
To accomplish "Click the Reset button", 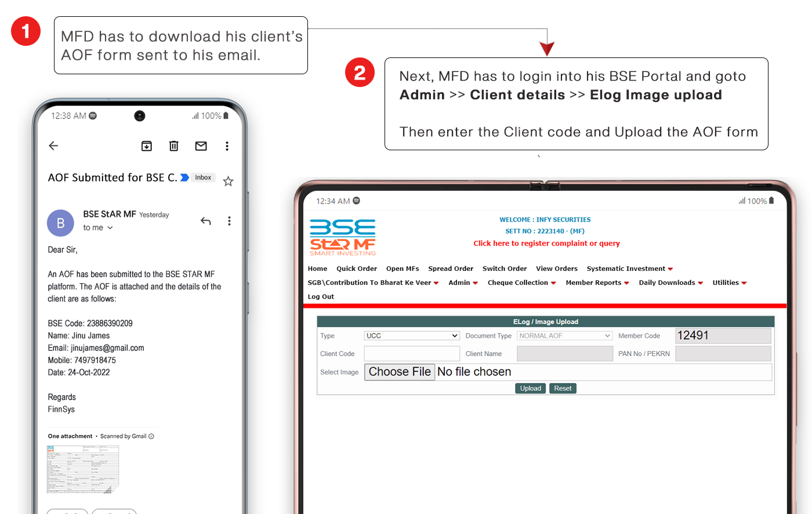I will click(563, 388).
